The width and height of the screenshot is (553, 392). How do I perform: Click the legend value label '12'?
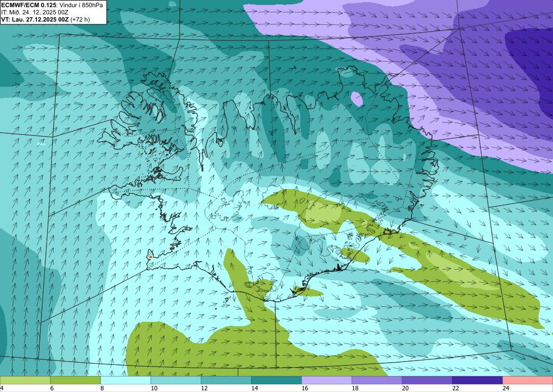point(204,389)
